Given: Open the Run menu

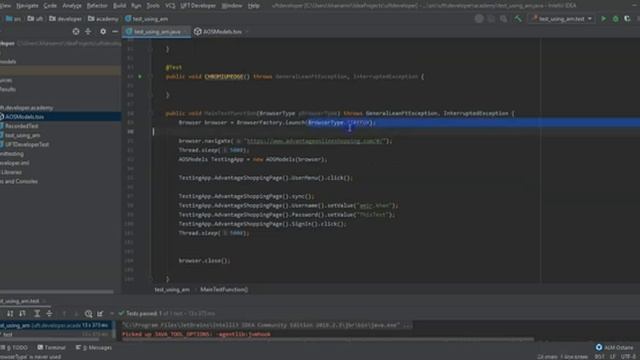Looking at the screenshot, I should pos(136,6).
